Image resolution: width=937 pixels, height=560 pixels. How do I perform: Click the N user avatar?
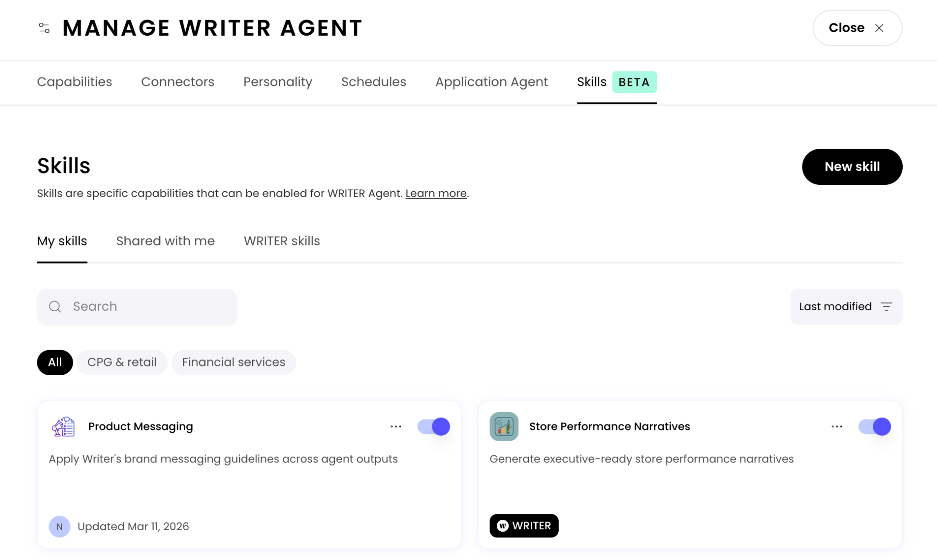(59, 526)
